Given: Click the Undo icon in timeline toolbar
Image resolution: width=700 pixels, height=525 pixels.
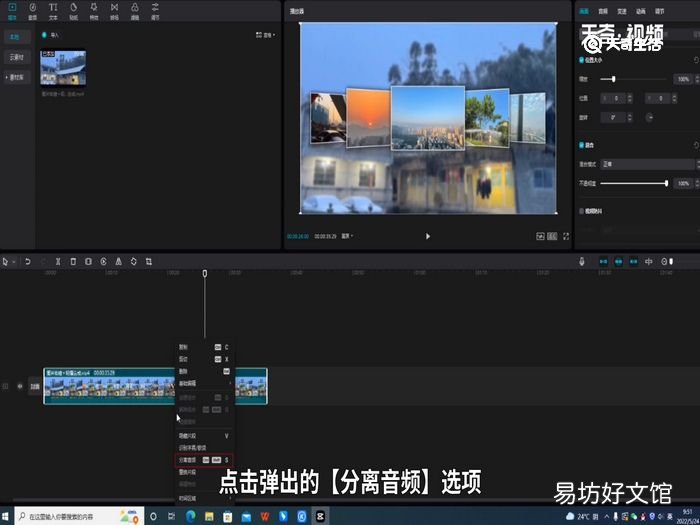Looking at the screenshot, I should (x=28, y=262).
